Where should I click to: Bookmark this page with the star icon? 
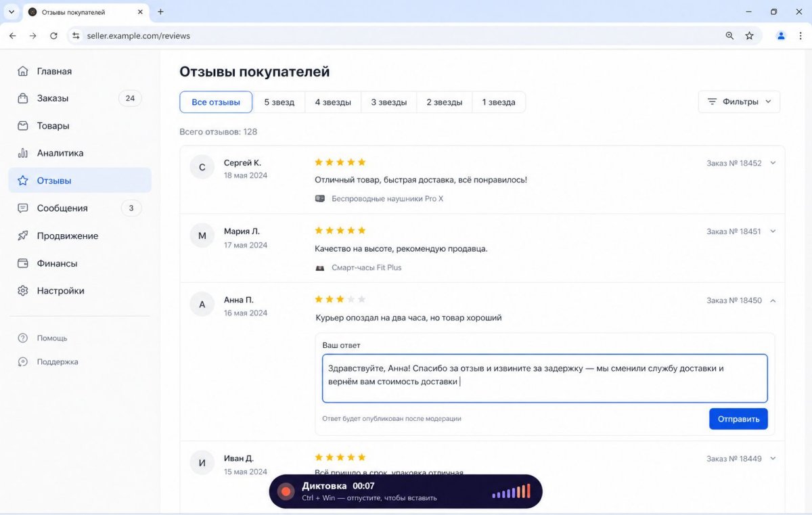(x=749, y=36)
